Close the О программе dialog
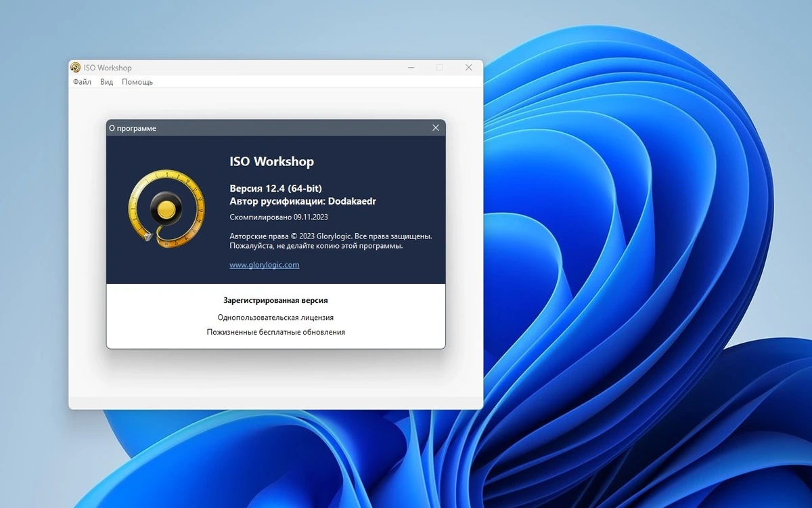The image size is (812, 508). click(436, 128)
